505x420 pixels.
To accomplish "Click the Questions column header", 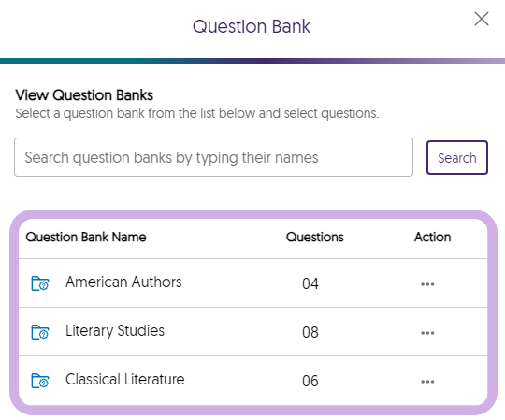I will tap(314, 237).
